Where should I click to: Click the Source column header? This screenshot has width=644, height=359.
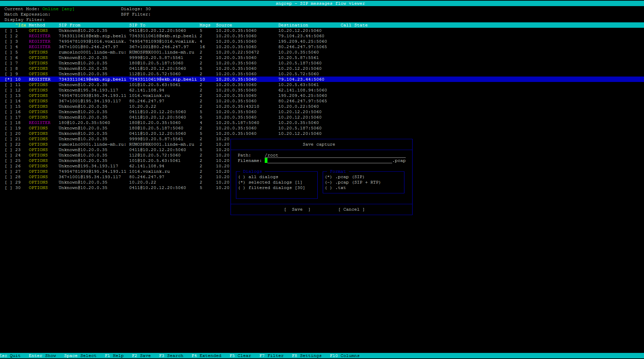click(x=224, y=25)
